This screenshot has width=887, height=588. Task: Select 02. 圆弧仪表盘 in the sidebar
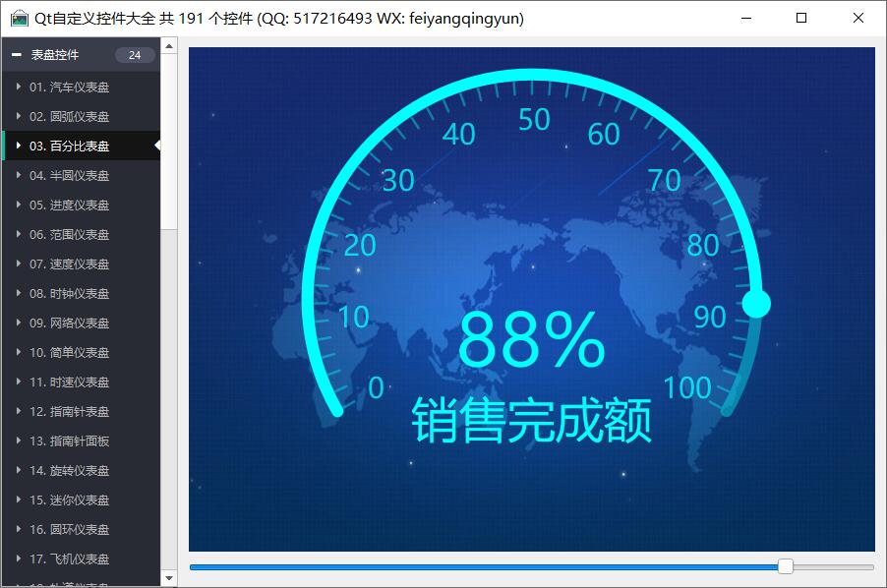[69, 117]
